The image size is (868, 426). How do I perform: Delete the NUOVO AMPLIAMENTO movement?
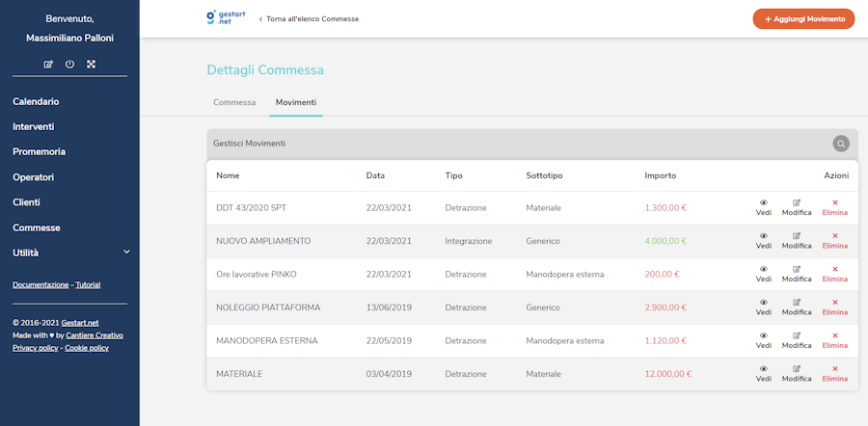834,240
